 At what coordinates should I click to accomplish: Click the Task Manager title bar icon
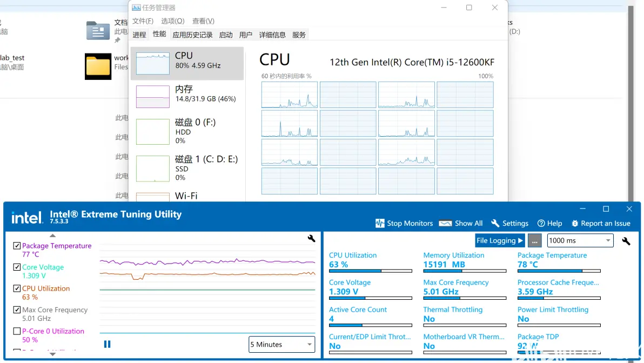coord(136,8)
